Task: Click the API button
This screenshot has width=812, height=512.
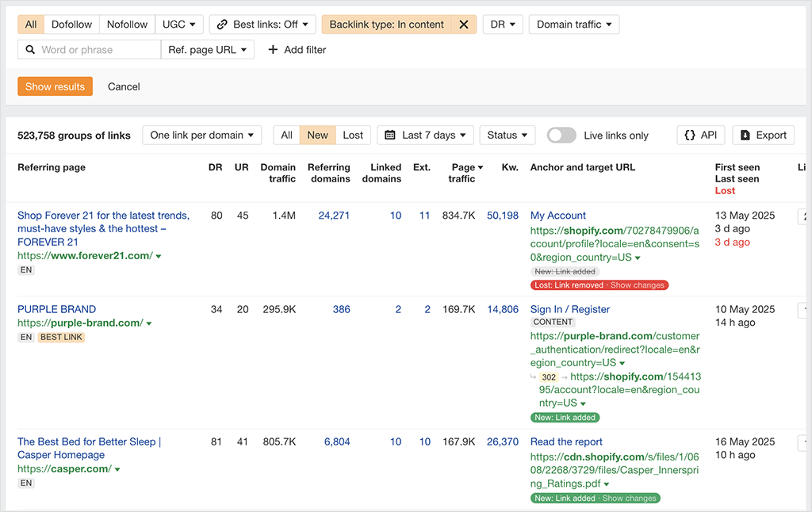Action: click(701, 135)
